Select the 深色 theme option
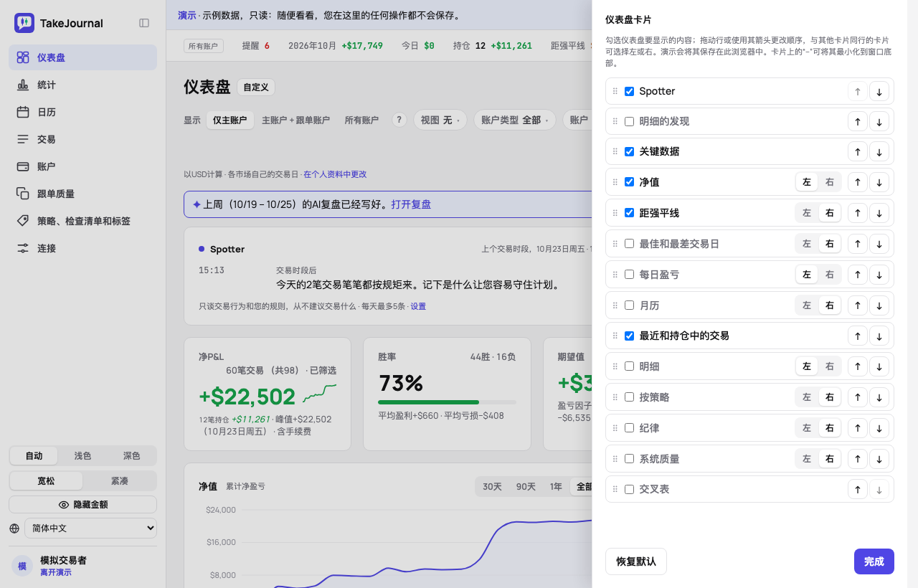918x588 pixels. [131, 456]
